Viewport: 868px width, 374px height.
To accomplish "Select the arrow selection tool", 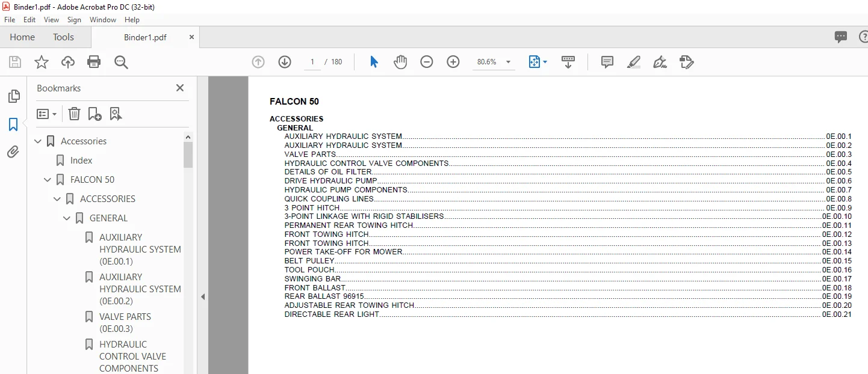I will [x=374, y=62].
